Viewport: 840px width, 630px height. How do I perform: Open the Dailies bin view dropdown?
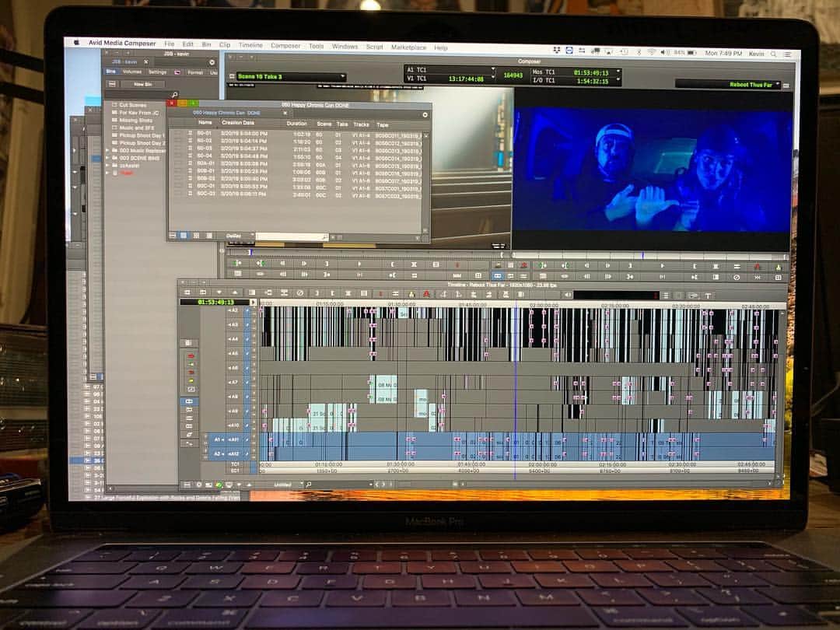click(236, 236)
